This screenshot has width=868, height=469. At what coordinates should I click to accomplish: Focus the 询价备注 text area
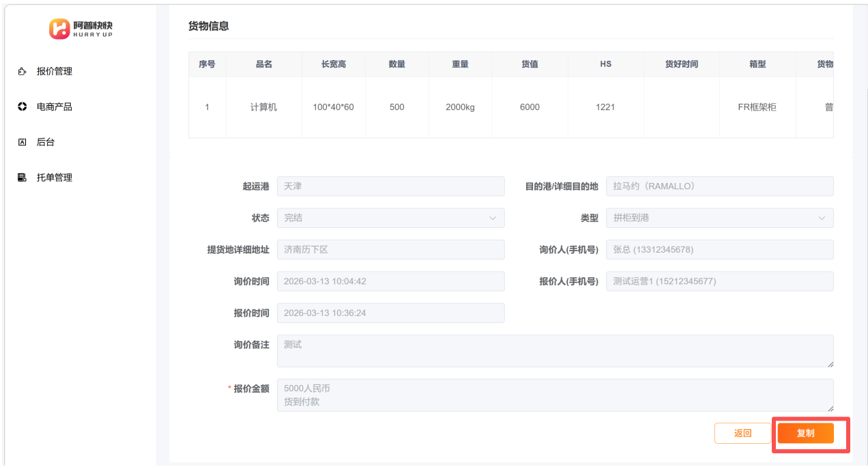[x=554, y=351]
